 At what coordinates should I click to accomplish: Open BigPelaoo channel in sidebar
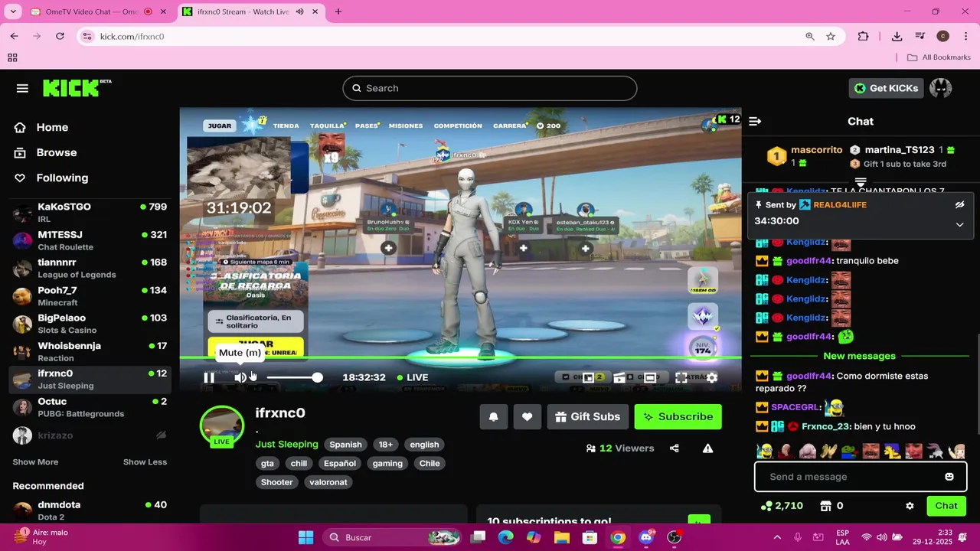click(90, 324)
